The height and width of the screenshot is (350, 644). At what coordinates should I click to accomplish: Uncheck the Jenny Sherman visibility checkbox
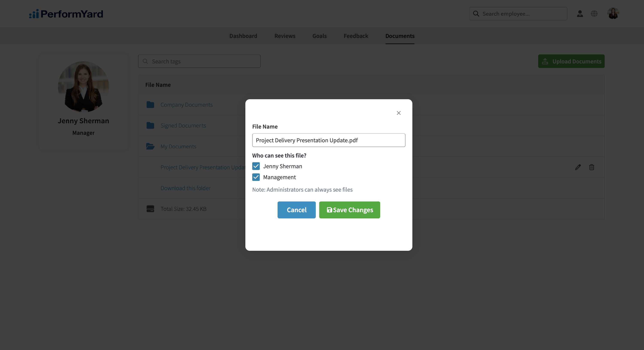pos(256,166)
